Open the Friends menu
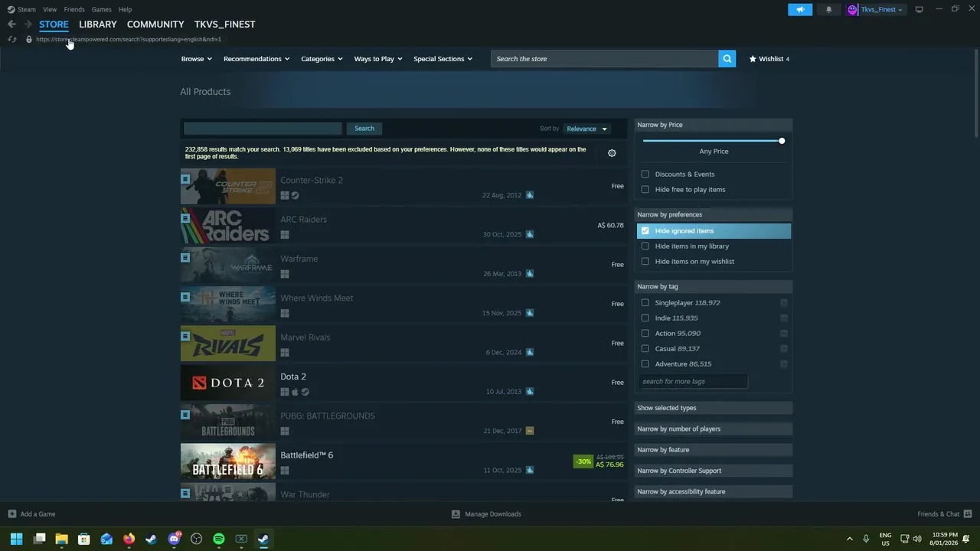 point(74,9)
